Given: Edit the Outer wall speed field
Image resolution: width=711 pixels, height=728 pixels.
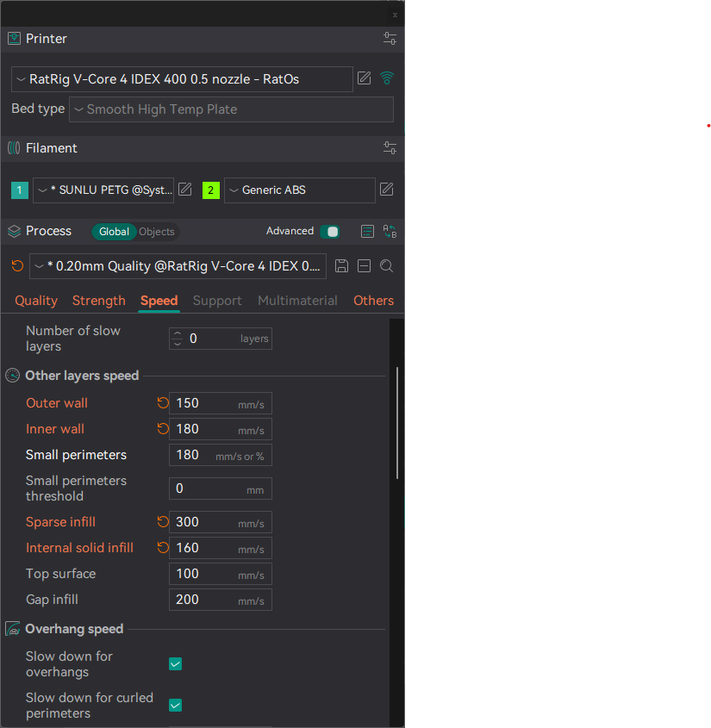Looking at the screenshot, I should click(221, 403).
